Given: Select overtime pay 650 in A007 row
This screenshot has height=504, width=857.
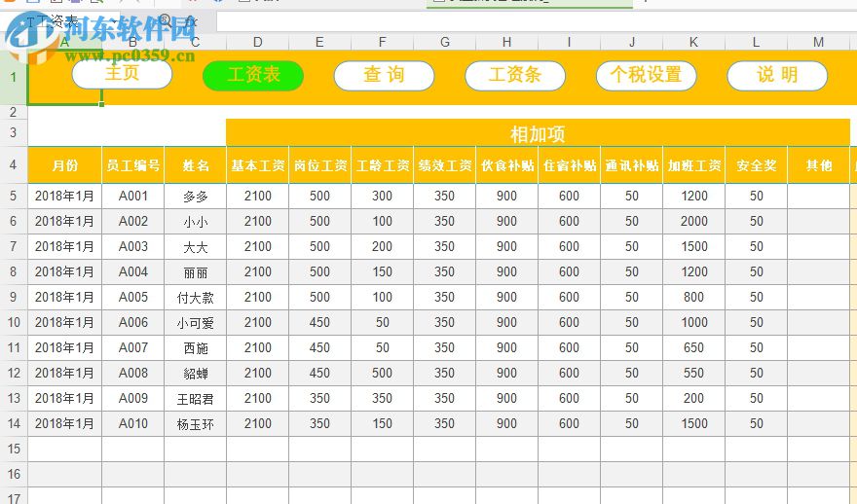Looking at the screenshot, I should click(693, 347).
